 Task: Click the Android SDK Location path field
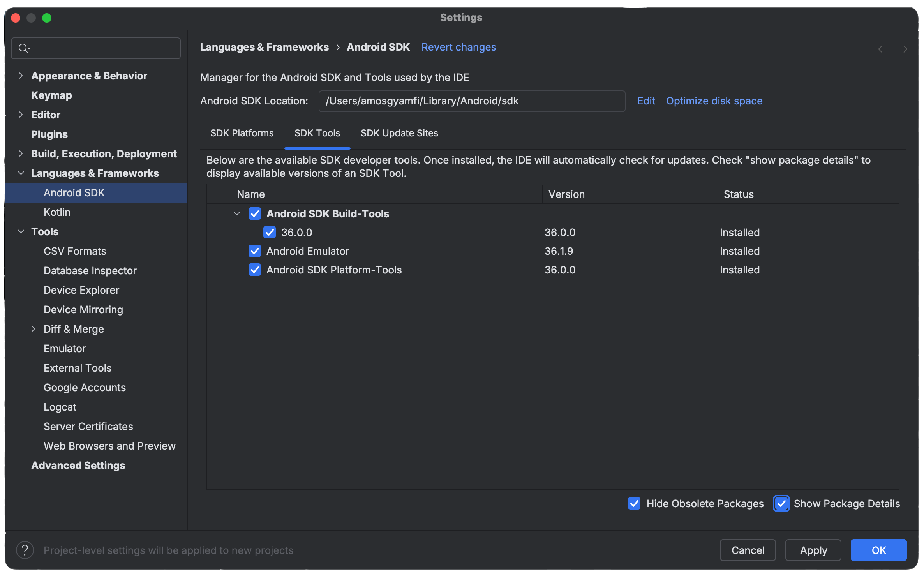(x=472, y=101)
